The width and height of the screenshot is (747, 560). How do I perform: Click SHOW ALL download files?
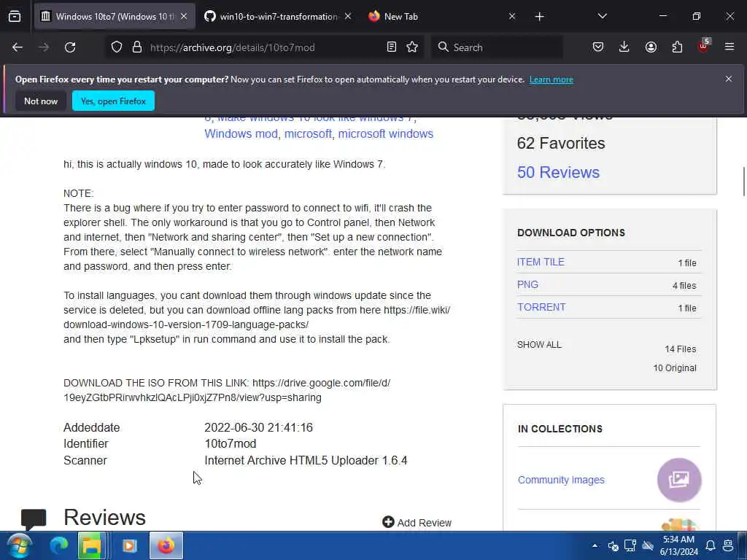coord(539,345)
